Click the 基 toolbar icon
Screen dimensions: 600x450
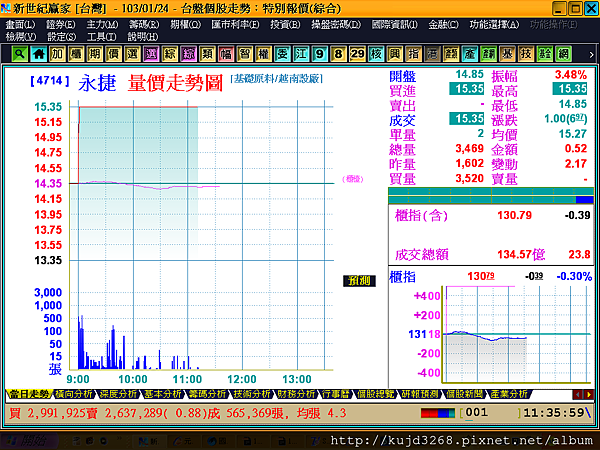tap(507, 54)
